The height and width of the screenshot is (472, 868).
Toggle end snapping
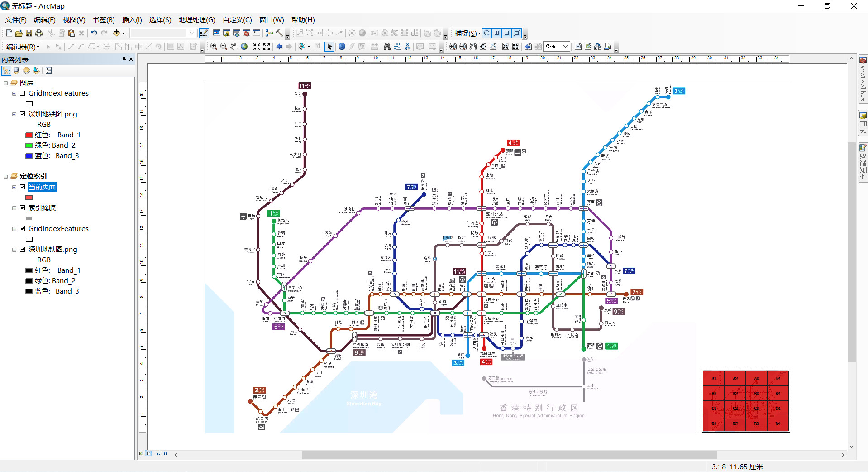coord(497,33)
